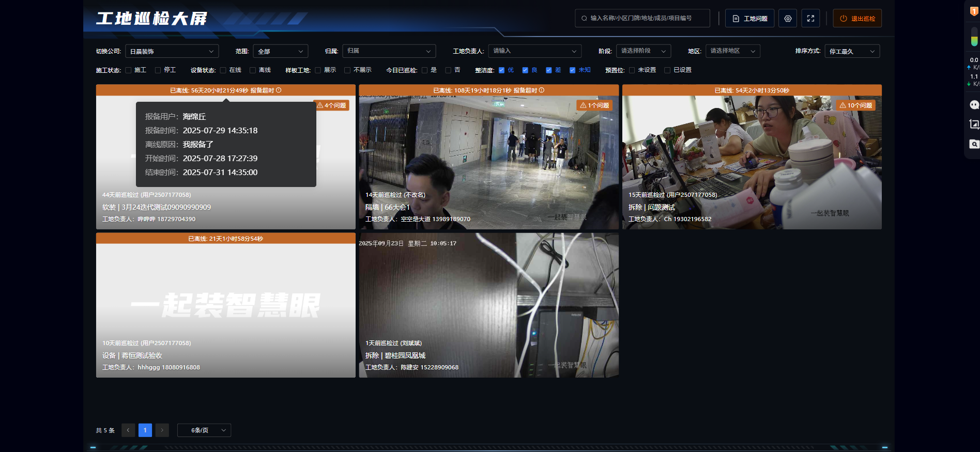Uncheck 优 cleanliness checkbox

tap(501, 70)
